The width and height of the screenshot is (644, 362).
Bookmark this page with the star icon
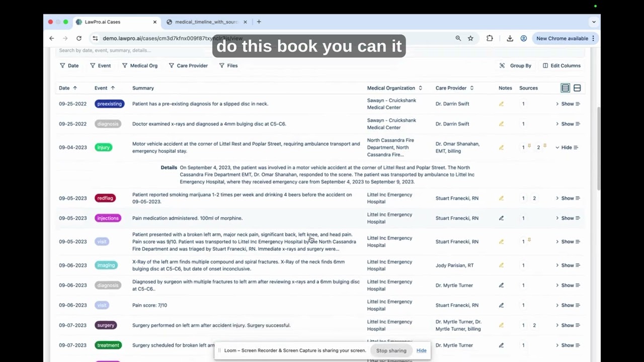point(470,38)
